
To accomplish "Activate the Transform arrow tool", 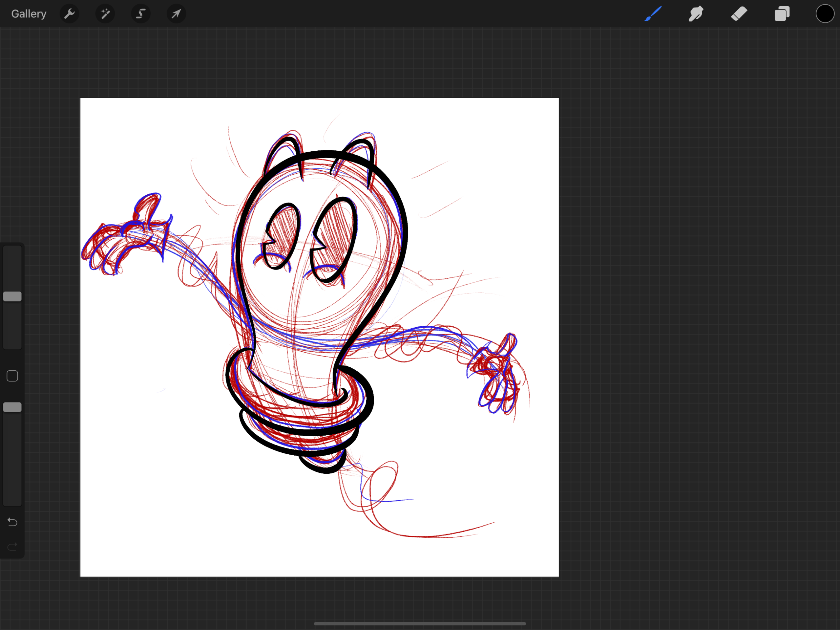I will tap(176, 14).
